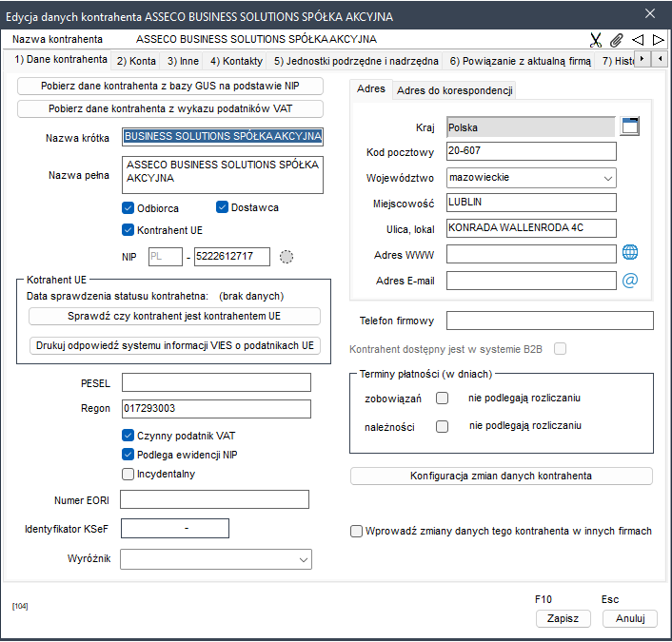
Task: Click the Identyfikator KSeF field
Action: click(x=175, y=529)
